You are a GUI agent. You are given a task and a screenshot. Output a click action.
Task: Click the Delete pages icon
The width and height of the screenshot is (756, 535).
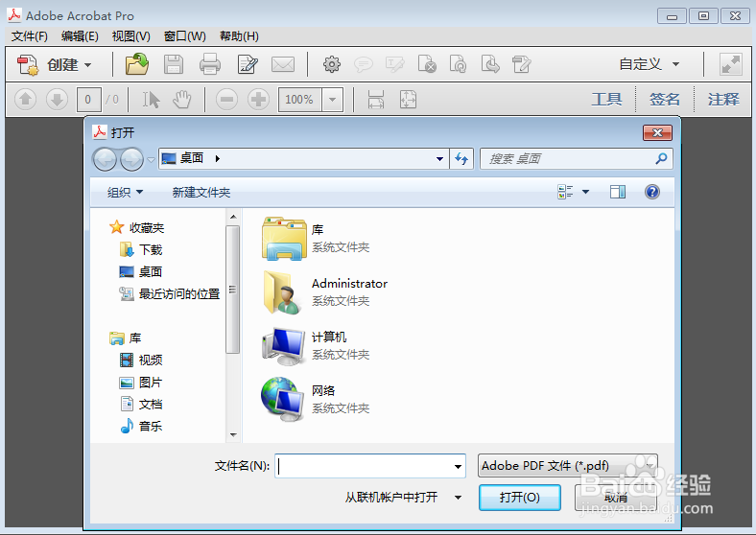(x=427, y=64)
